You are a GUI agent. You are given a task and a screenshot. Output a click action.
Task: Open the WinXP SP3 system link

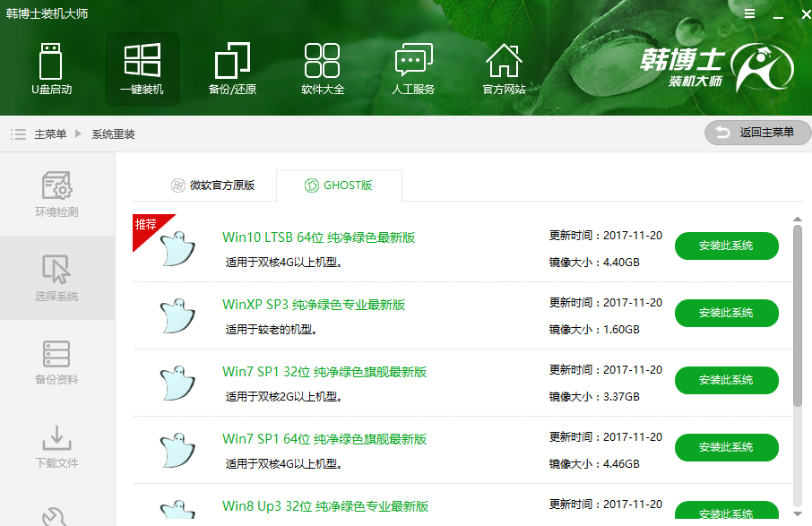coord(315,305)
